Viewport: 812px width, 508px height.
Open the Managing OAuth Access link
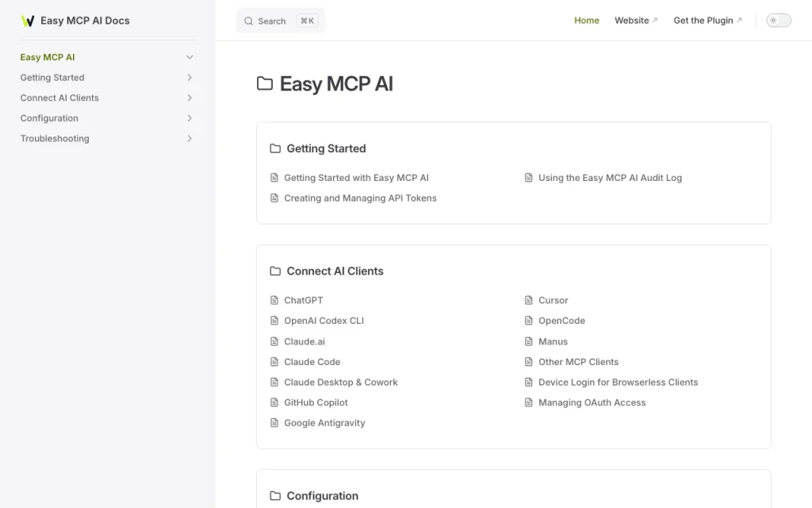point(592,402)
